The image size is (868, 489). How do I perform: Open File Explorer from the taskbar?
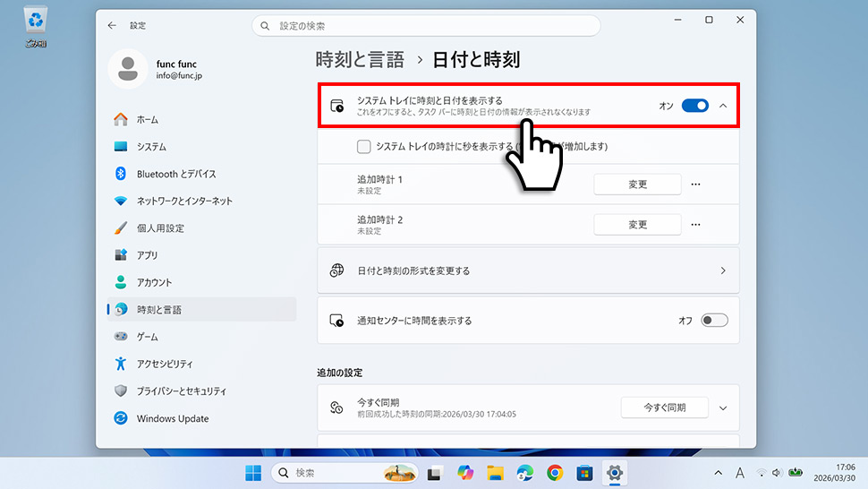(495, 472)
